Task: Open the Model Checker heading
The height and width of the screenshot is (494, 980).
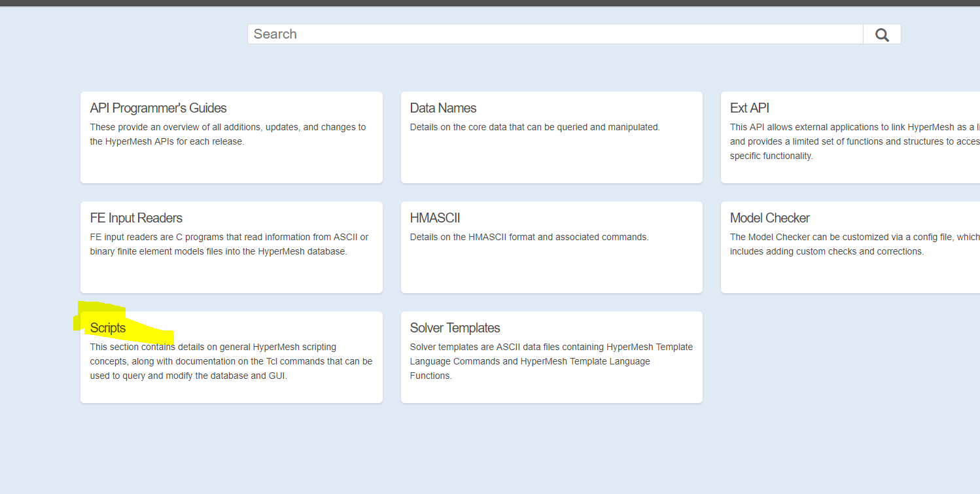Action: 769,218
